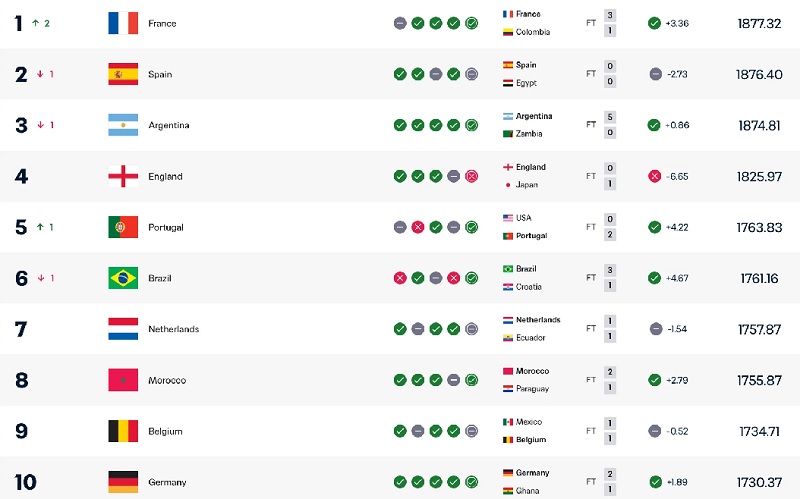800x499 pixels.
Task: Click the large Belgium flag beside rank 9
Action: coord(123,431)
